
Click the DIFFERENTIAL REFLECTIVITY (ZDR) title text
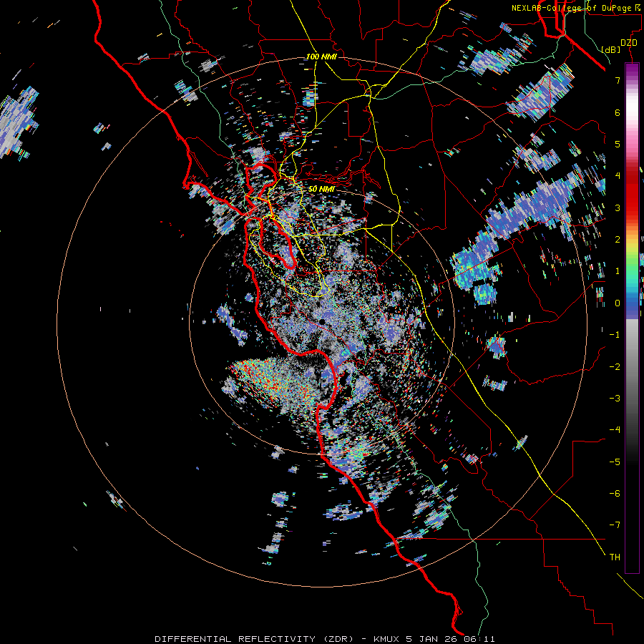(x=254, y=639)
